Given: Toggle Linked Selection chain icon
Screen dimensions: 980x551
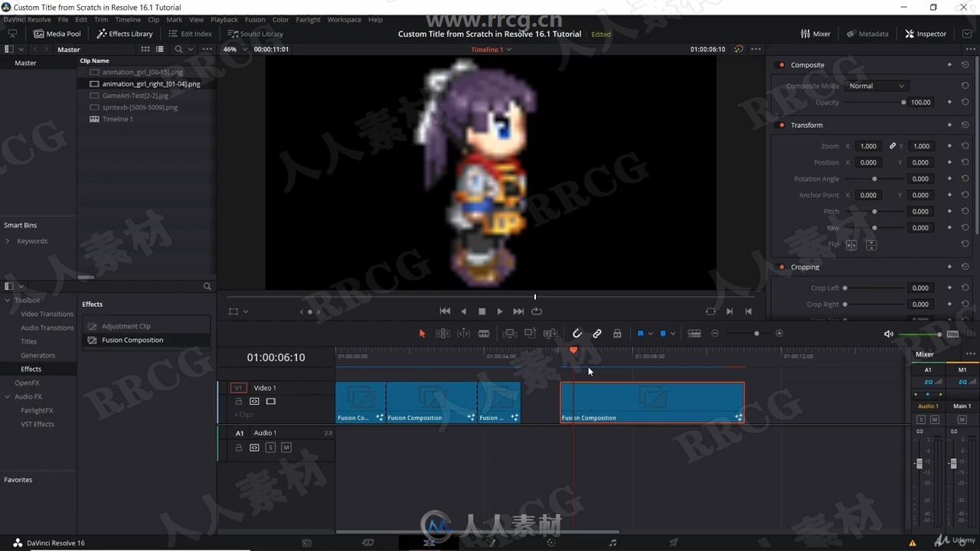Looking at the screenshot, I should click(x=597, y=334).
